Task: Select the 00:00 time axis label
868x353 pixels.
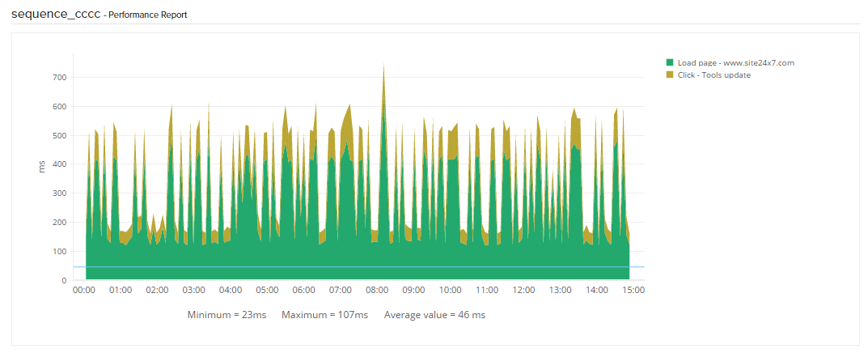Action: pos(84,290)
